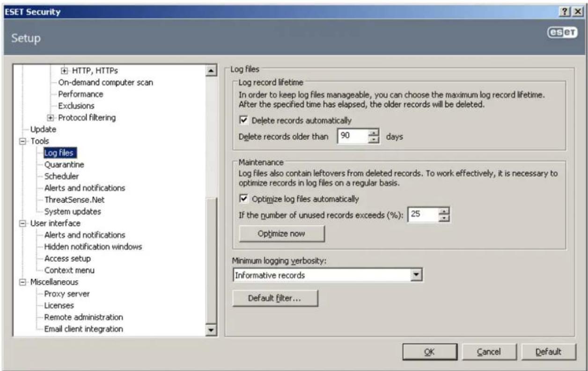Screen dimensions: 588x371
Task: Open the Default filter dialog
Action: [x=275, y=298]
